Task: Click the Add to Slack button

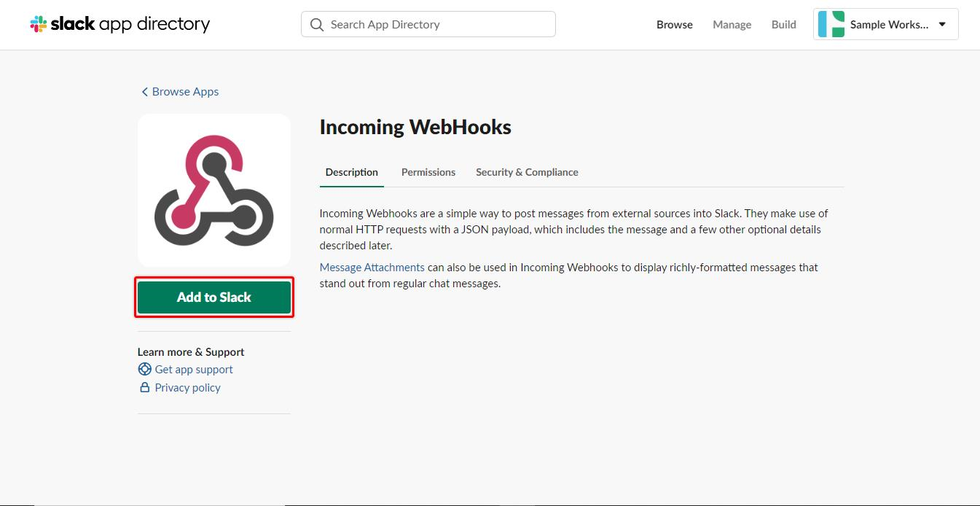Action: point(214,297)
